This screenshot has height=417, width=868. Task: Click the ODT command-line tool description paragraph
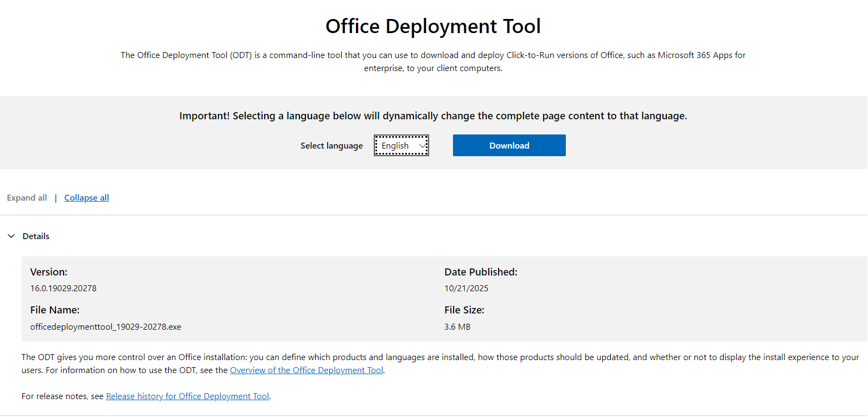point(433,62)
